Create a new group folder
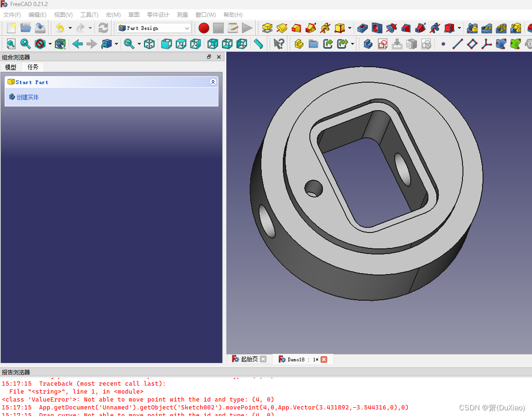 point(314,44)
